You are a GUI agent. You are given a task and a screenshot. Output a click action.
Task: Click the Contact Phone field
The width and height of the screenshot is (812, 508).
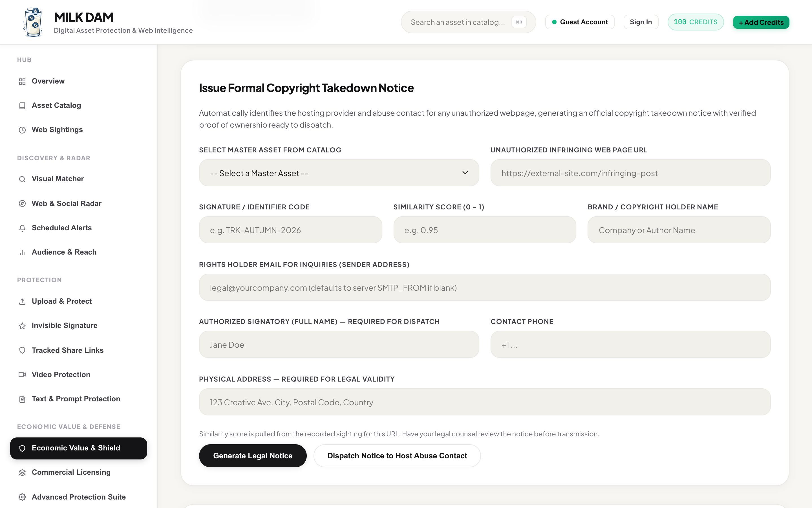point(630,345)
